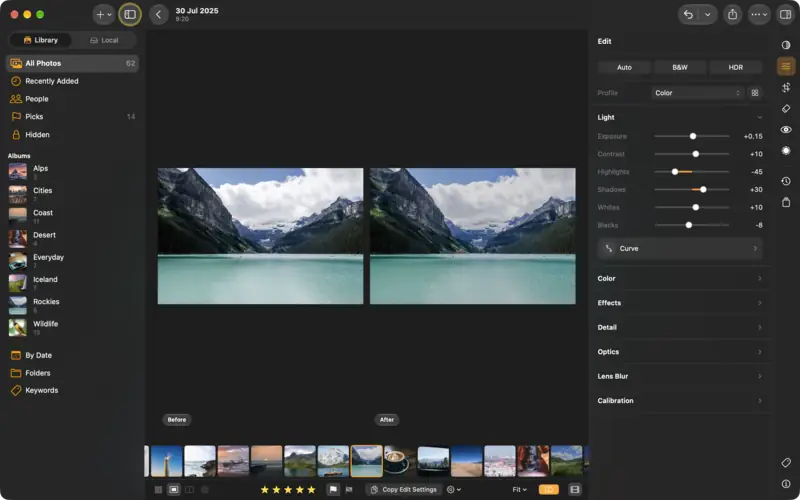Image resolution: width=800 pixels, height=500 pixels.
Task: Open the Crop and Rotate tool
Action: coord(786,87)
